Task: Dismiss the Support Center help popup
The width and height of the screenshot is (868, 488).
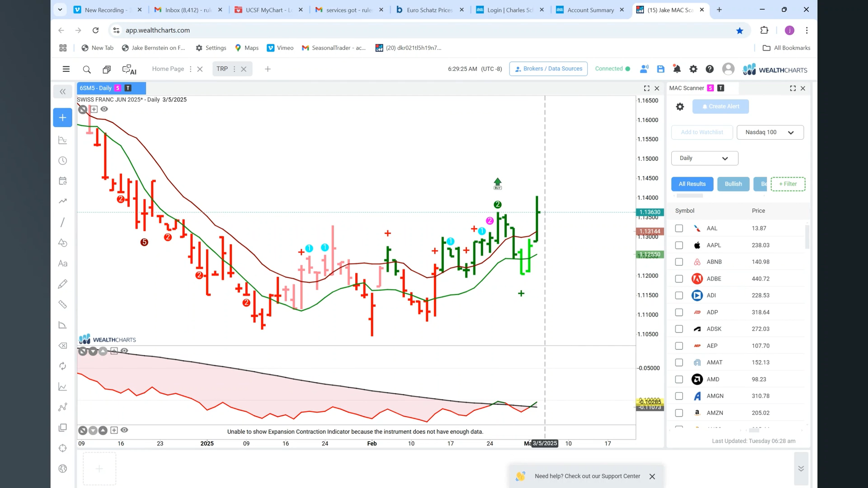Action: click(x=652, y=477)
